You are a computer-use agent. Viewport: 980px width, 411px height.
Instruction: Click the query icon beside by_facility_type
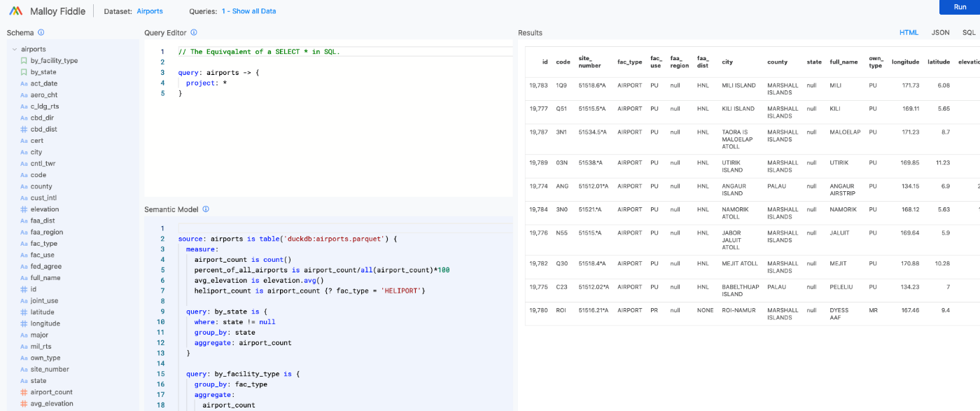point(24,61)
